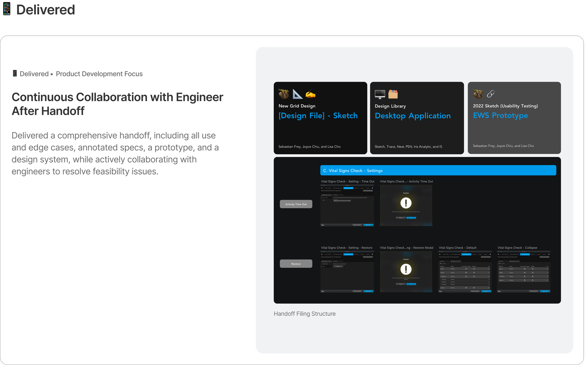Open the Vital Signs Check - Collapse thumbnail
Image resolution: width=588 pixels, height=365 pixels.
524,272
